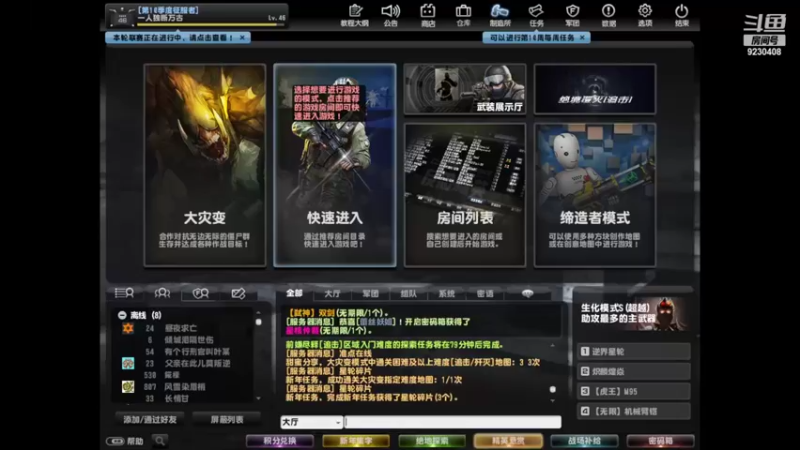Click the 战场补给 supply button
This screenshot has width=800, height=450.
coord(584,441)
